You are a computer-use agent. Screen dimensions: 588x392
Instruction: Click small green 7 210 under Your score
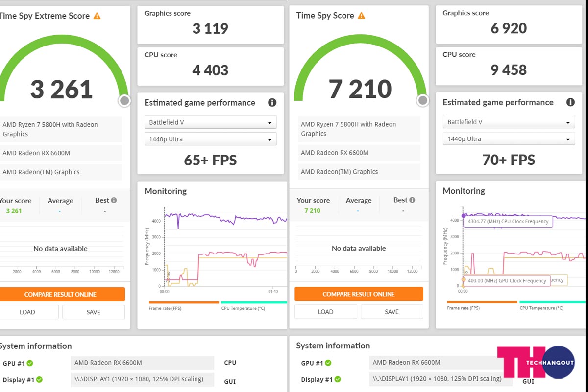[312, 211]
